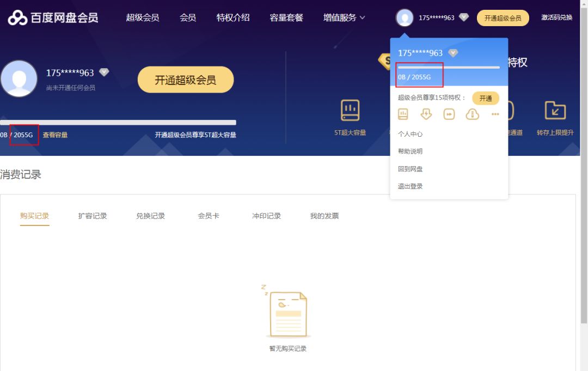Click the 转存上限提升 folder icon
588x371 pixels.
click(x=555, y=111)
